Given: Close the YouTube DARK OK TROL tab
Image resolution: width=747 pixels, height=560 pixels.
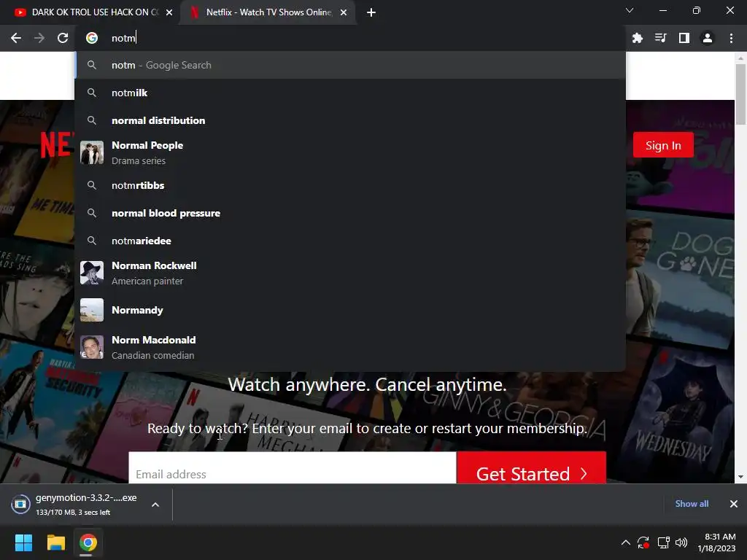Looking at the screenshot, I should [169, 12].
